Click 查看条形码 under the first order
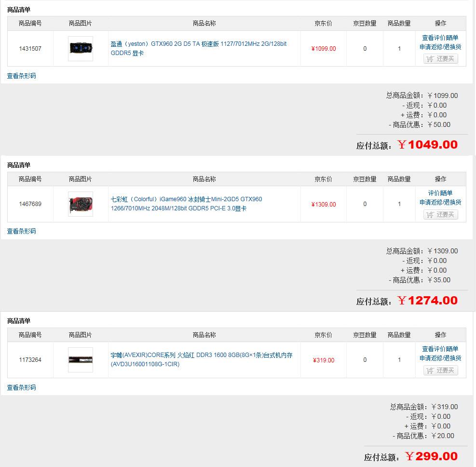 point(21,76)
